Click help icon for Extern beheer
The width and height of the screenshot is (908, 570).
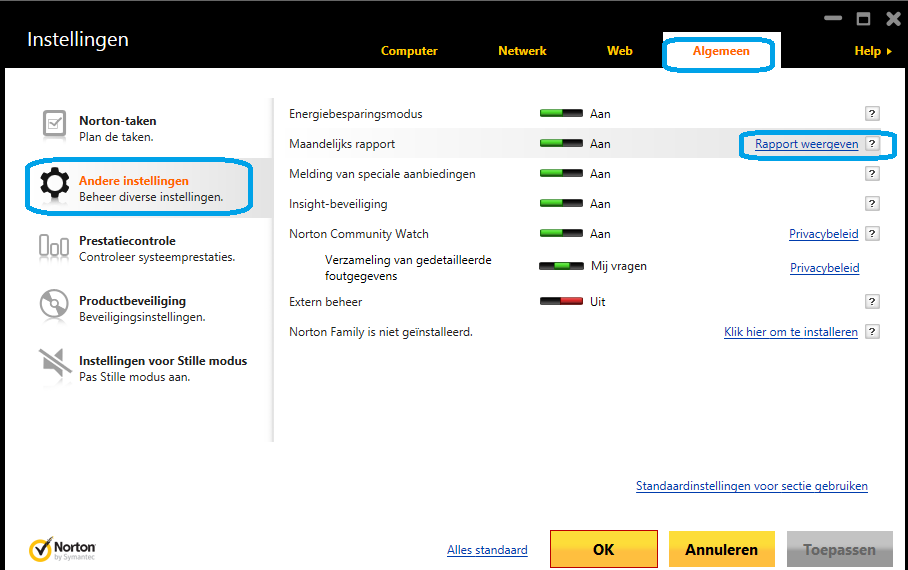coord(872,301)
